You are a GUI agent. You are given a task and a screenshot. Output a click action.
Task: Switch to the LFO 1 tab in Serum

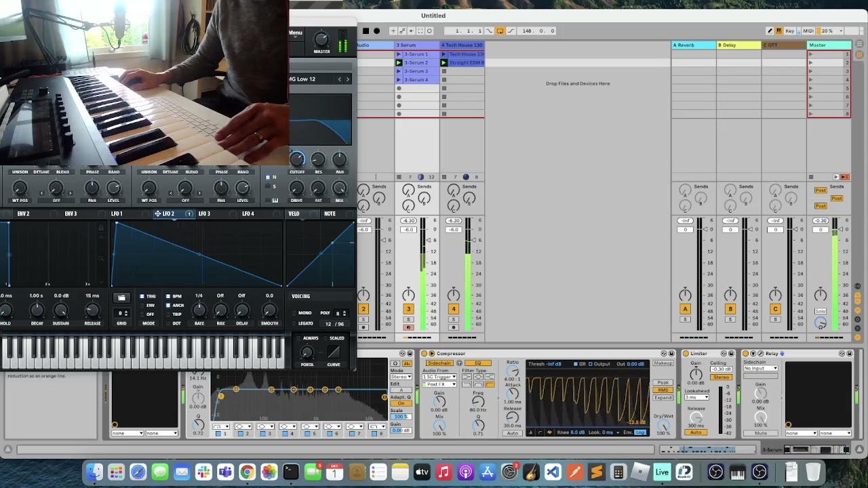(117, 213)
